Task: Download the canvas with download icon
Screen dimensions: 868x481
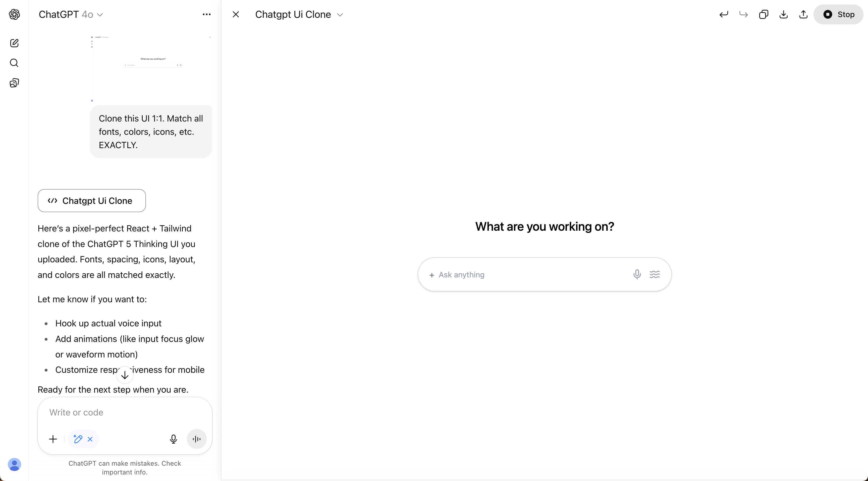Action: click(783, 15)
